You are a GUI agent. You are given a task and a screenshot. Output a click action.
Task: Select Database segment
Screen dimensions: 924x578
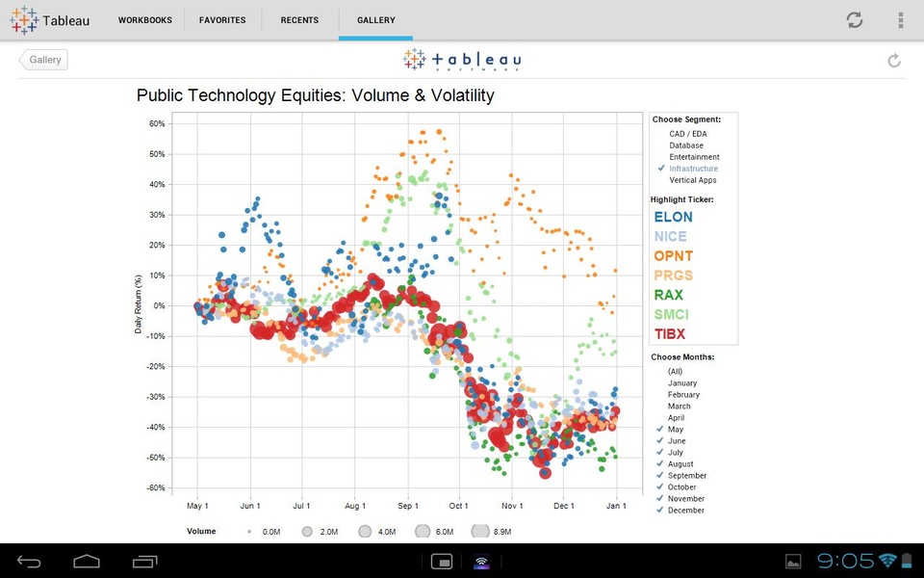click(686, 145)
